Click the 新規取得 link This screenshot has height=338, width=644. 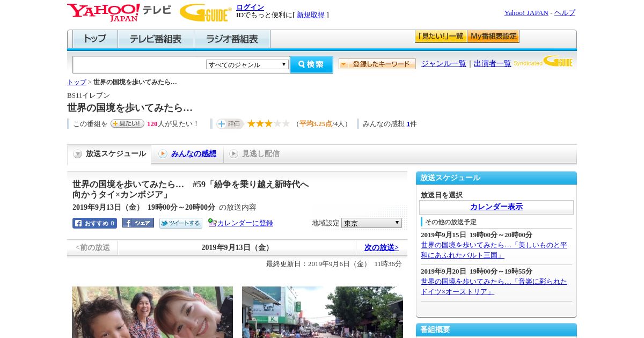pos(311,15)
